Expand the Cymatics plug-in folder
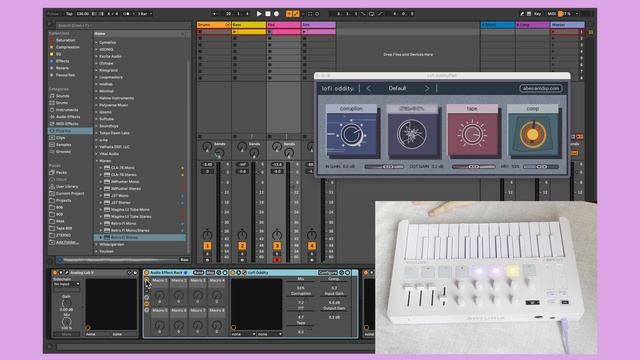The image size is (640, 360). click(97, 42)
